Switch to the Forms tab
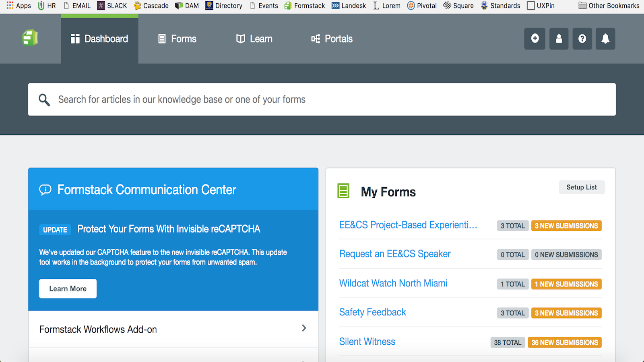Image resolution: width=644 pixels, height=362 pixels. point(178,39)
